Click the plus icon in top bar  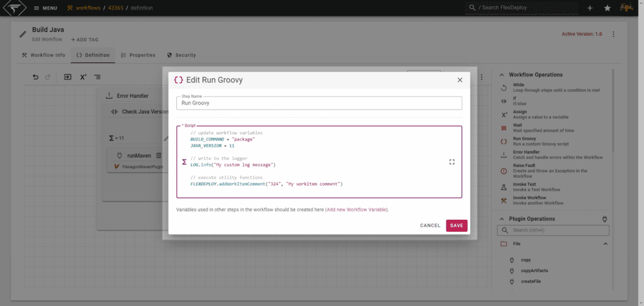[590, 8]
